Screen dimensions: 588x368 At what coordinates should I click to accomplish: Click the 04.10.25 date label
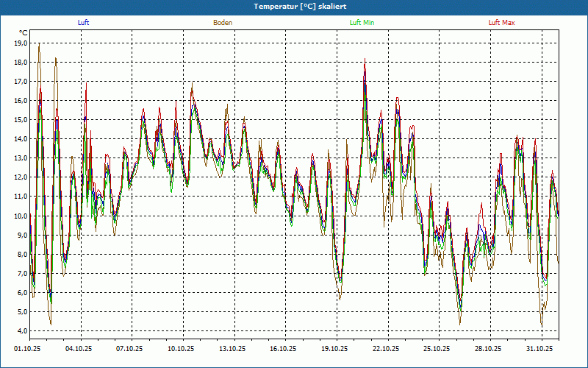click(x=79, y=349)
